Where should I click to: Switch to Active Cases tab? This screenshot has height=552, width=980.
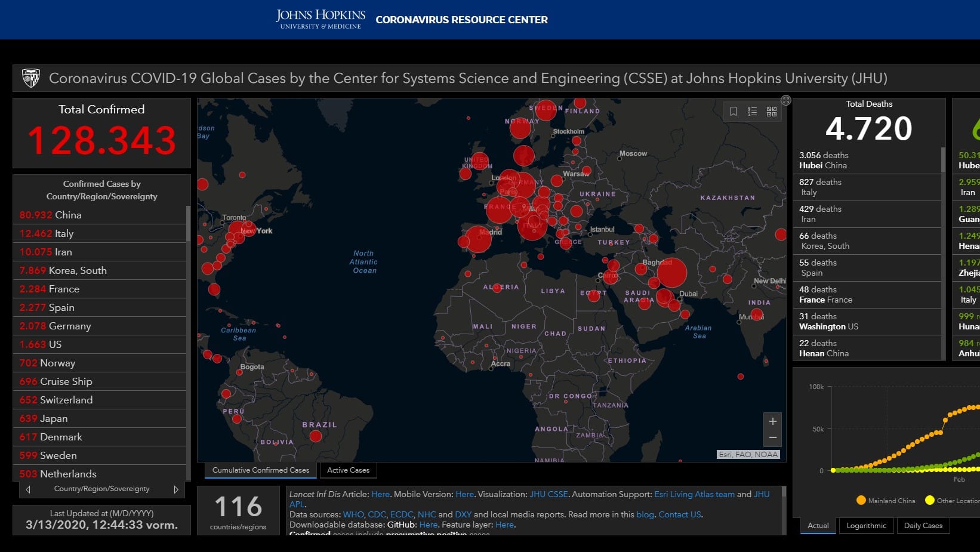348,470
